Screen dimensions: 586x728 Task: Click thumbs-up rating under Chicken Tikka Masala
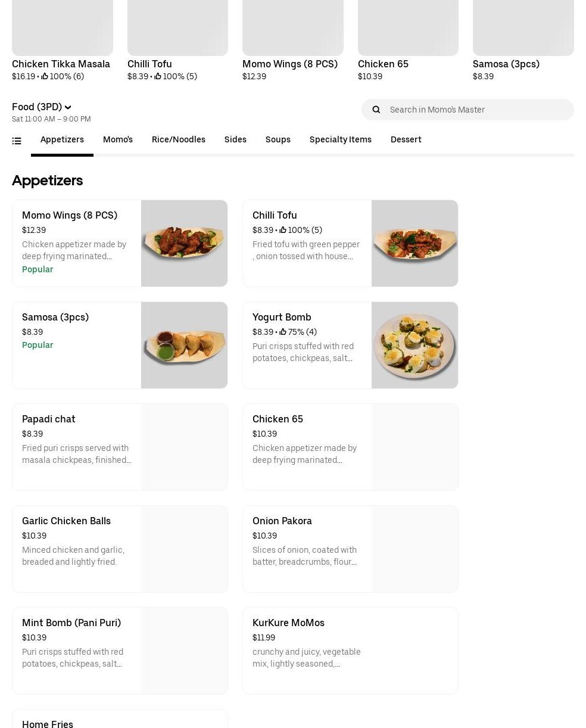click(45, 76)
